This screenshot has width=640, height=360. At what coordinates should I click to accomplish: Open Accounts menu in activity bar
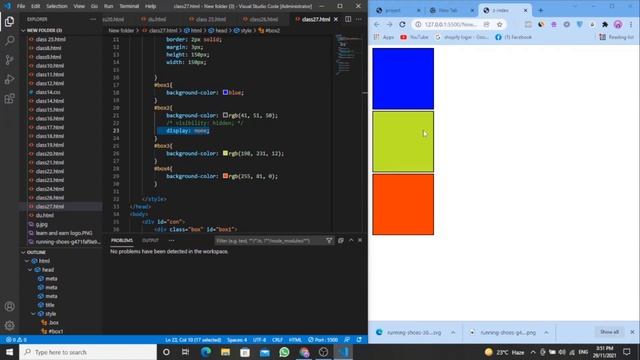(9, 306)
